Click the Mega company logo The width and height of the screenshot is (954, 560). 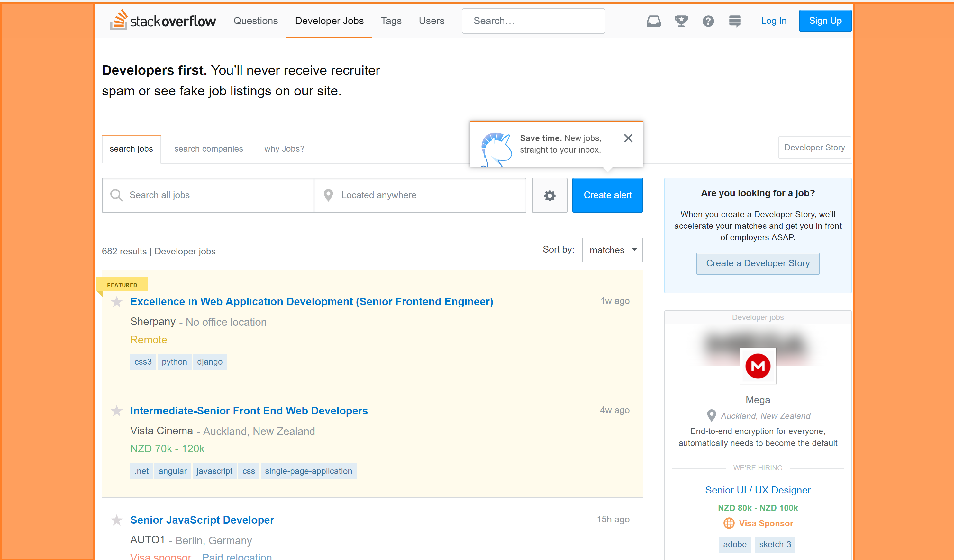pos(758,366)
